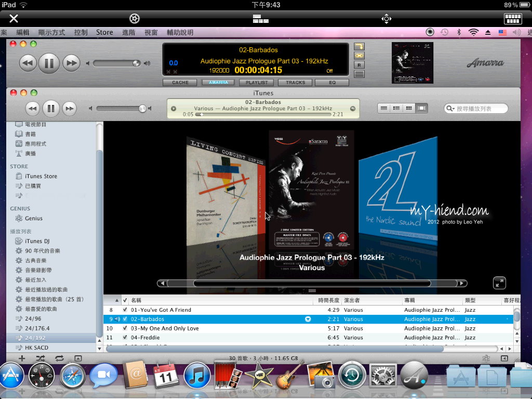Toggle the R button in Amarra
The image size is (532, 399).
pos(359,65)
